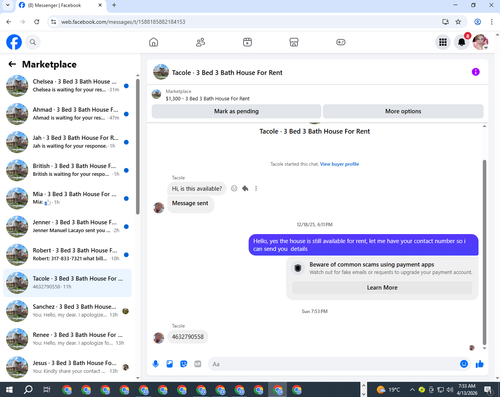This screenshot has width=500, height=397.
Task: Click Tacole's avatar next to 4632790558
Action: pyautogui.click(x=159, y=338)
